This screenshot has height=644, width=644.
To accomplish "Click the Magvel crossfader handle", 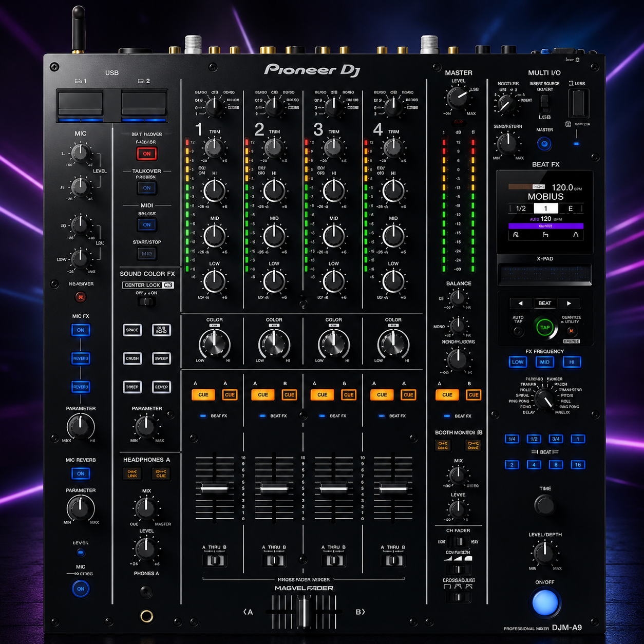I will click(x=304, y=612).
